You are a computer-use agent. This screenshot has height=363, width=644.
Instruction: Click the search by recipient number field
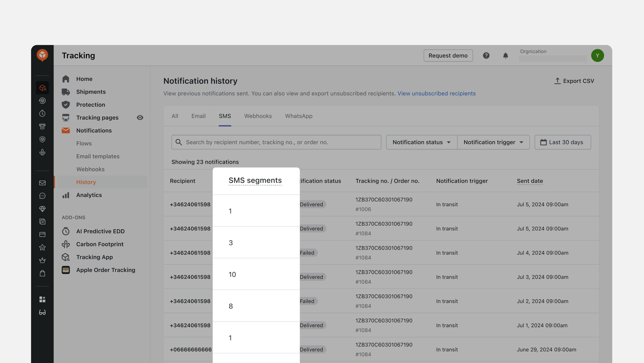tap(276, 142)
